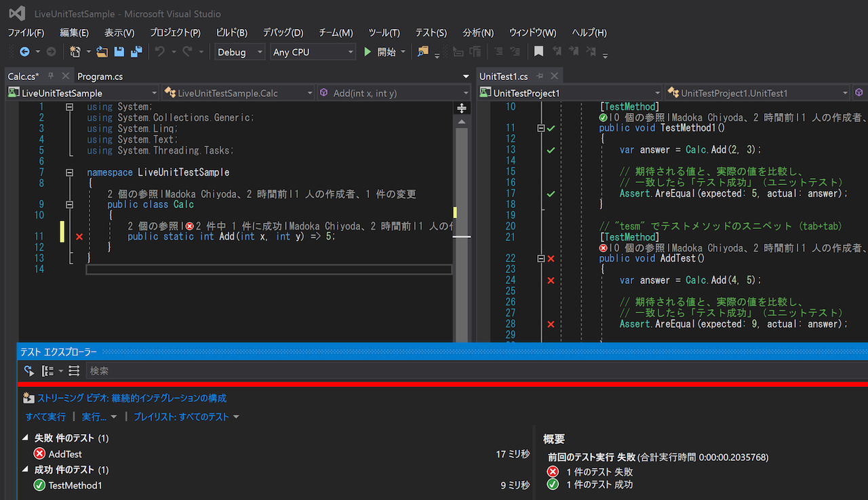Open the Any CPU platform dropdown
This screenshot has height=500, width=868.
[313, 51]
